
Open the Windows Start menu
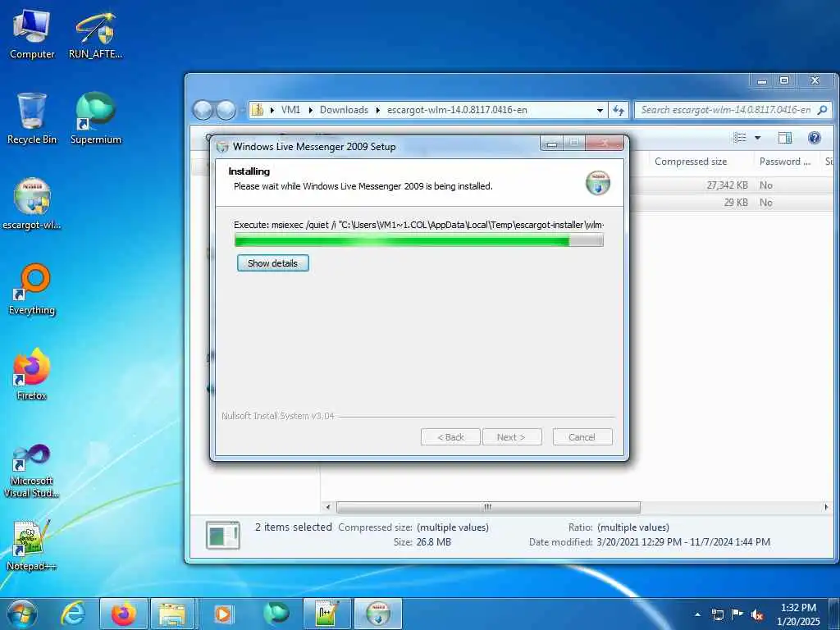22,614
